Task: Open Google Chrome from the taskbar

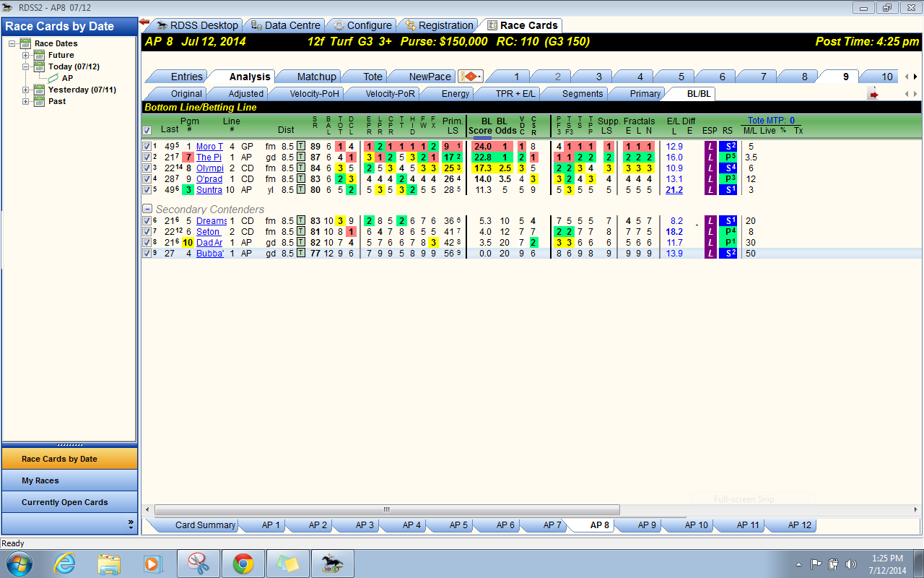Action: [x=243, y=564]
